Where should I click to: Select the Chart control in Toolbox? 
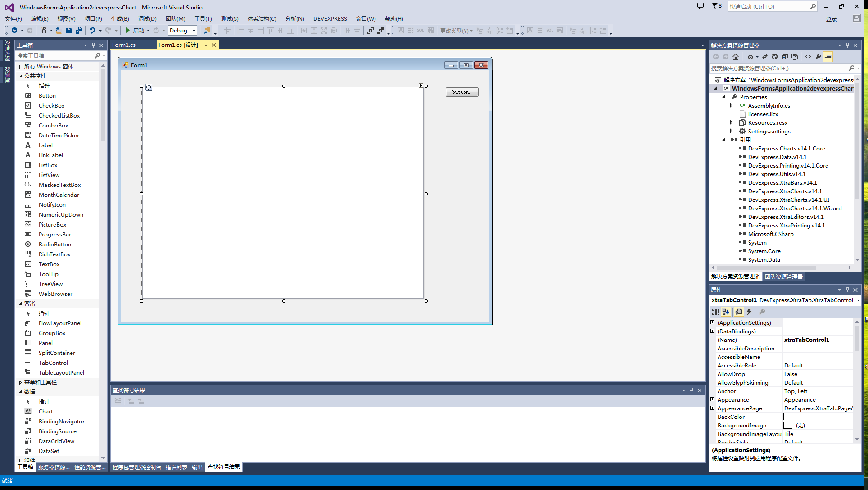coord(45,412)
